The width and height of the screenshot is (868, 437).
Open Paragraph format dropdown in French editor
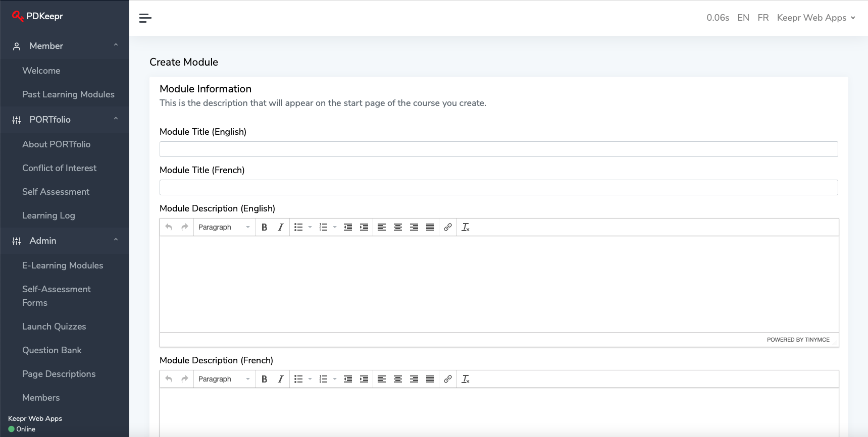tap(224, 379)
